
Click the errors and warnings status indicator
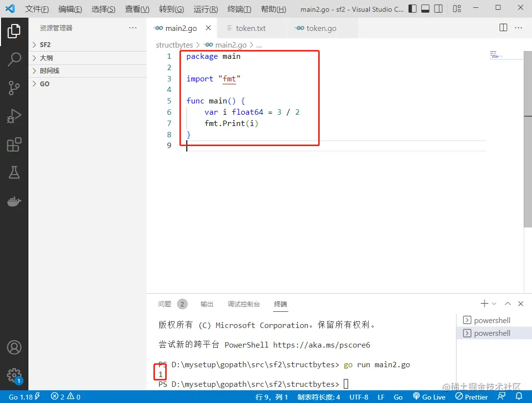(66, 397)
